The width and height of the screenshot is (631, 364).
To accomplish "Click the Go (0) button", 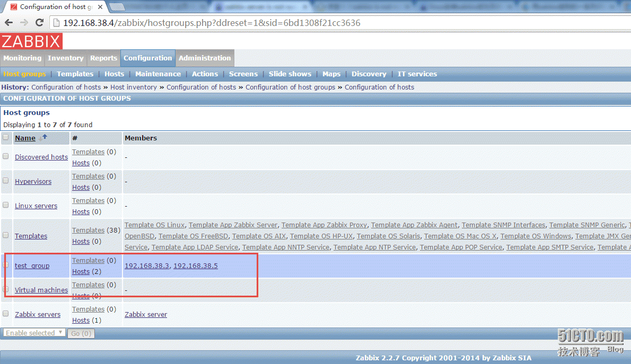I will pos(81,333).
